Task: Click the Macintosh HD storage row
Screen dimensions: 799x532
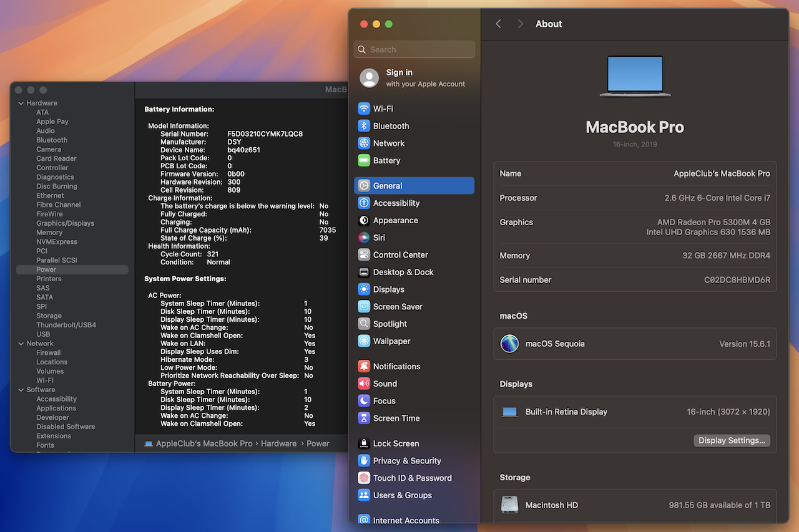Action: click(635, 505)
